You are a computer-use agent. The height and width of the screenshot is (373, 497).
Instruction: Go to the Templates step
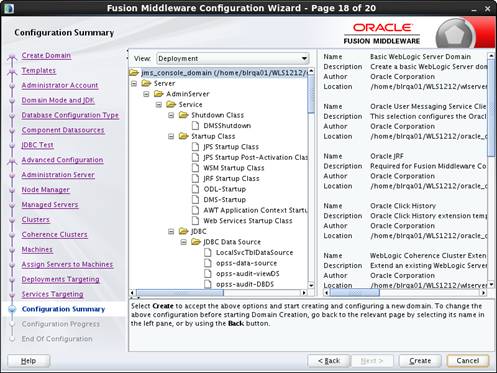pyautogui.click(x=39, y=70)
